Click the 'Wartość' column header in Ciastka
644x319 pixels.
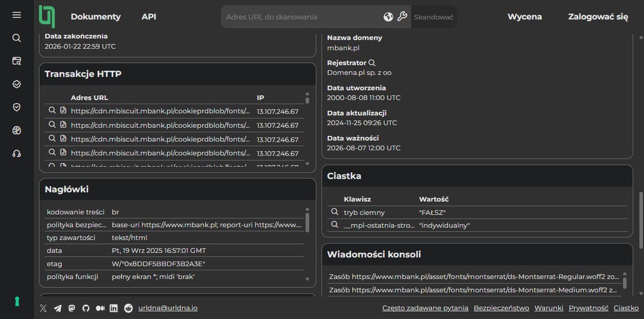click(434, 199)
